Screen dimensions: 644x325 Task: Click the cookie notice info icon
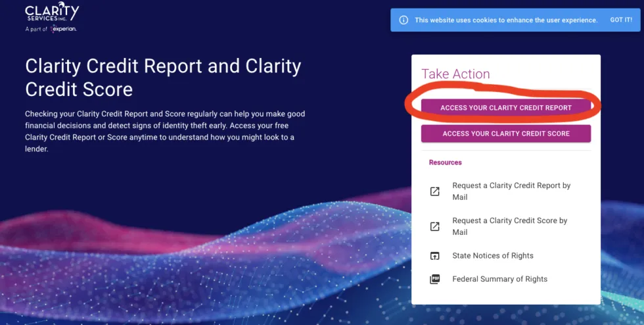[x=403, y=20]
